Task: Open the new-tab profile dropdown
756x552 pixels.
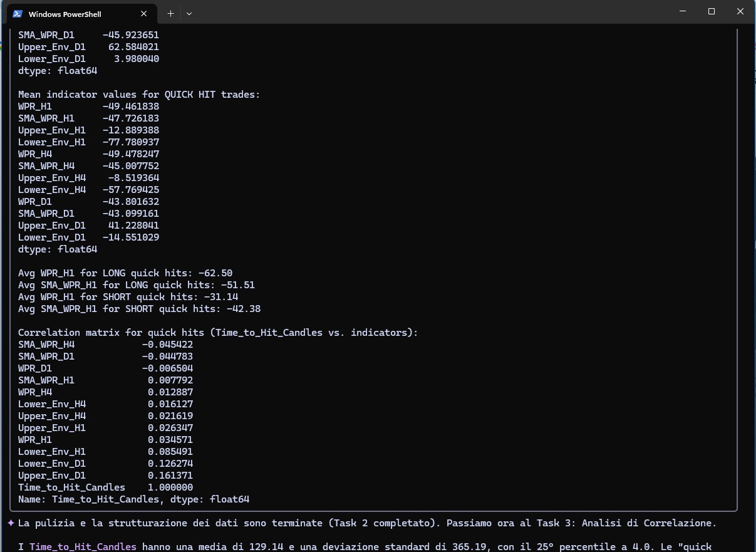Action: 189,13
